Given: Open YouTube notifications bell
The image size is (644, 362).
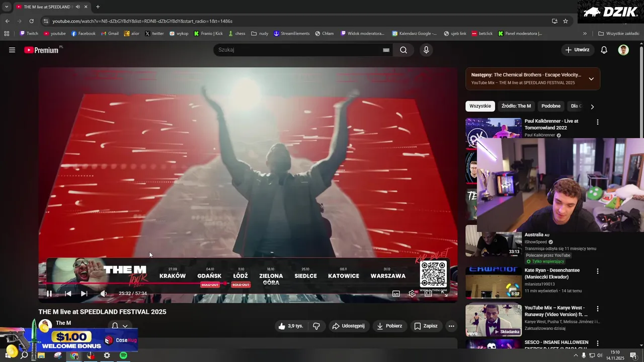Looking at the screenshot, I should click(x=604, y=50).
